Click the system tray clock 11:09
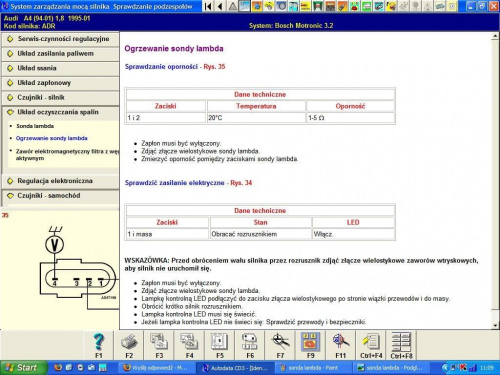 click(486, 368)
